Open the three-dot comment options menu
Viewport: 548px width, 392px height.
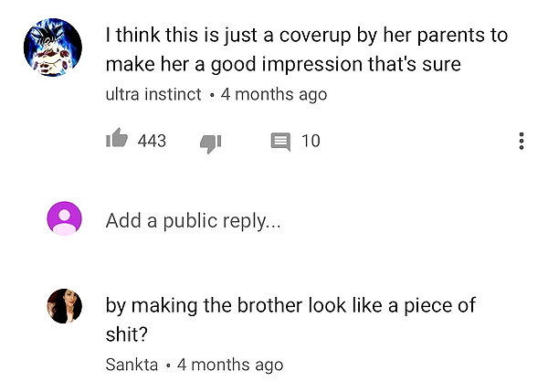pos(522,141)
